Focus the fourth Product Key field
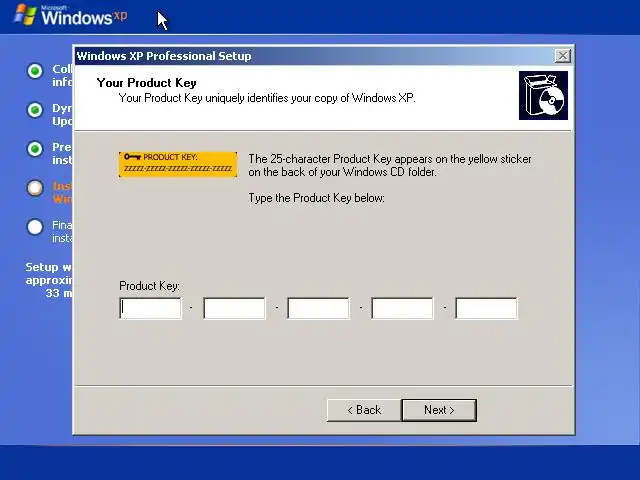 coord(402,308)
